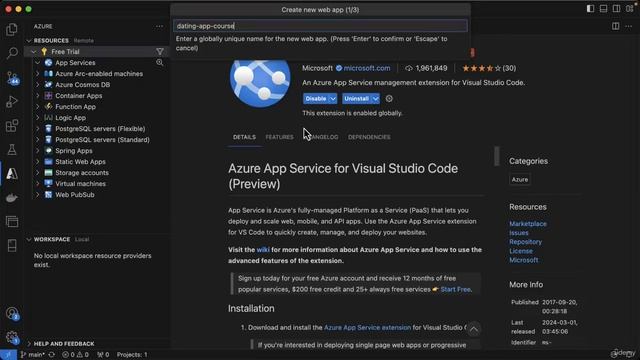Switch to the DEPENDENCIES tab

[369, 137]
